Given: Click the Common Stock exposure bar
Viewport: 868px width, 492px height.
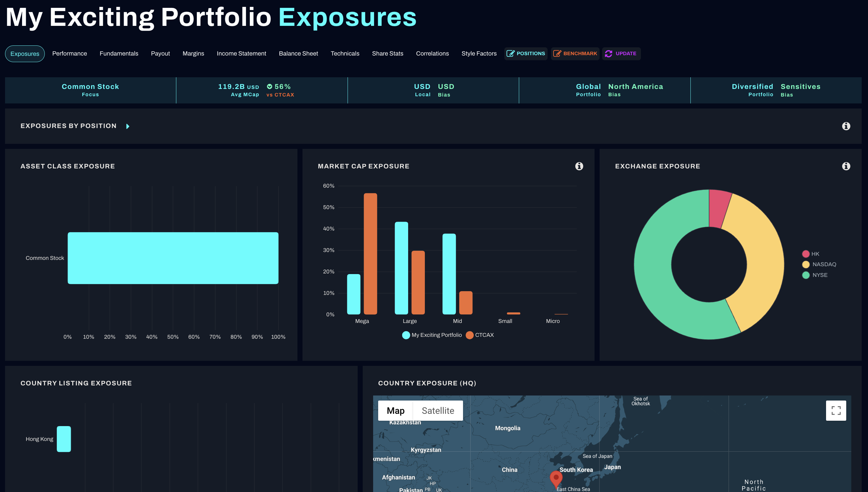Looking at the screenshot, I should pyautogui.click(x=173, y=258).
